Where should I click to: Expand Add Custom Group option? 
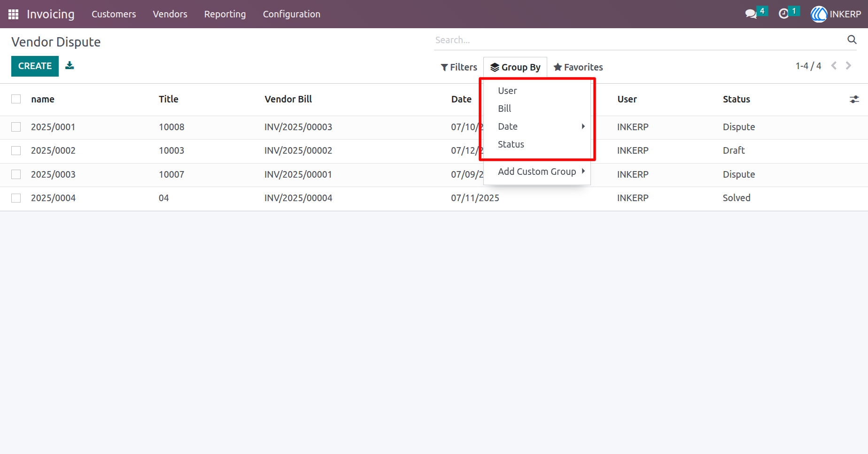(x=537, y=172)
